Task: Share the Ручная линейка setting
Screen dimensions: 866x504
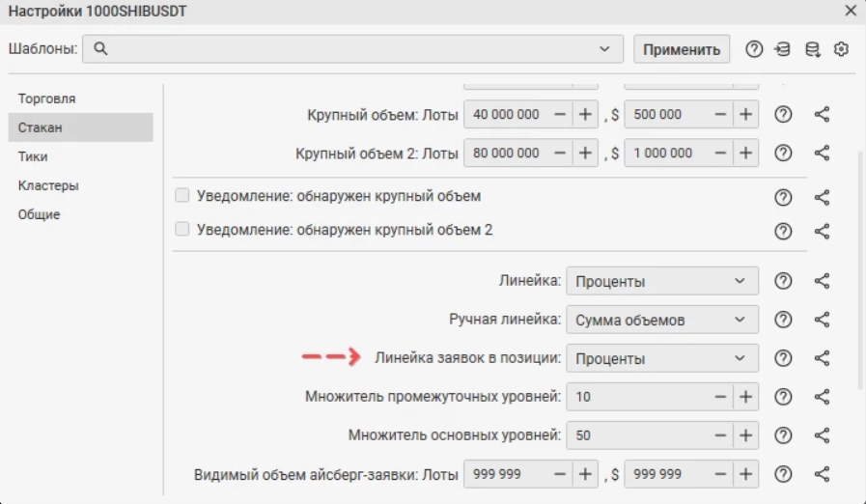Action: click(822, 320)
